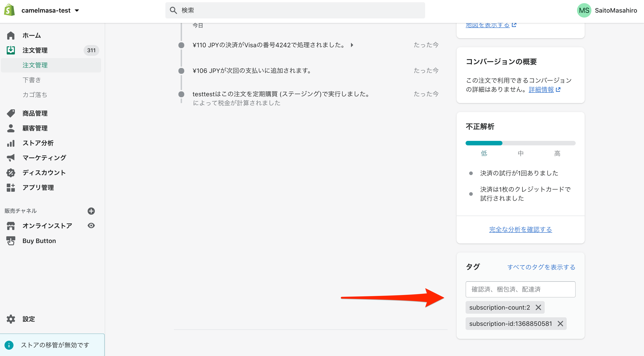Open ストア分析 bar chart icon
Viewport: 644px width, 356px height.
pos(11,143)
